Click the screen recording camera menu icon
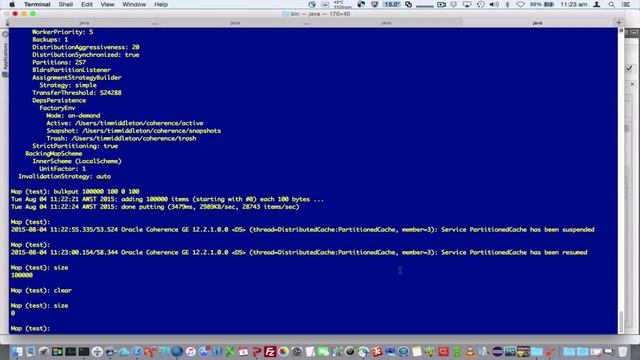 click(441, 4)
